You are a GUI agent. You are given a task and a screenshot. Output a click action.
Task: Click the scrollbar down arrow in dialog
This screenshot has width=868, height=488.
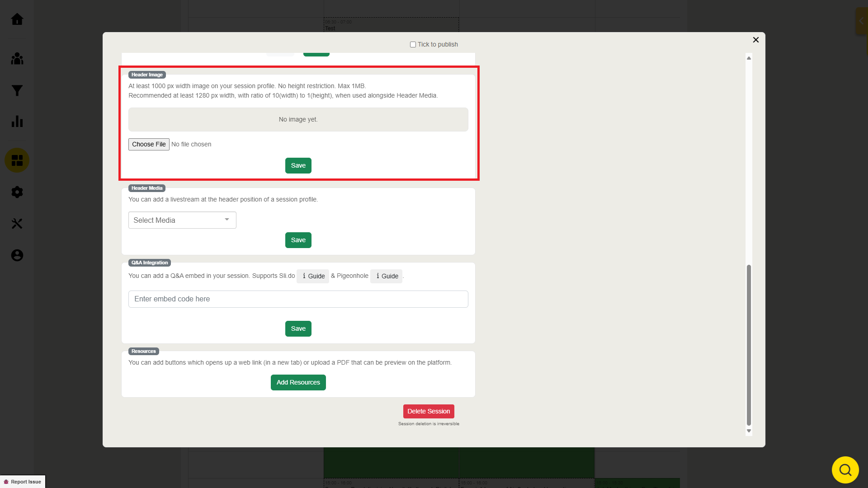[749, 431]
